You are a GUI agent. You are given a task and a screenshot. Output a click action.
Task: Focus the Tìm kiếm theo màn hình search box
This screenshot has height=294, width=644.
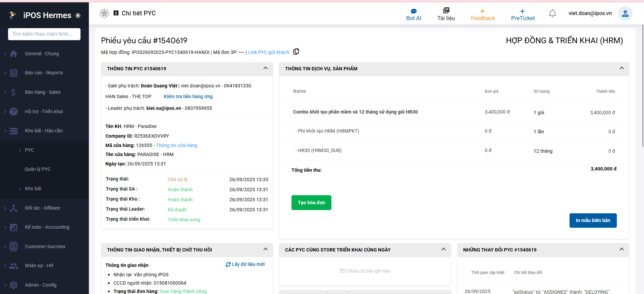[x=44, y=34]
